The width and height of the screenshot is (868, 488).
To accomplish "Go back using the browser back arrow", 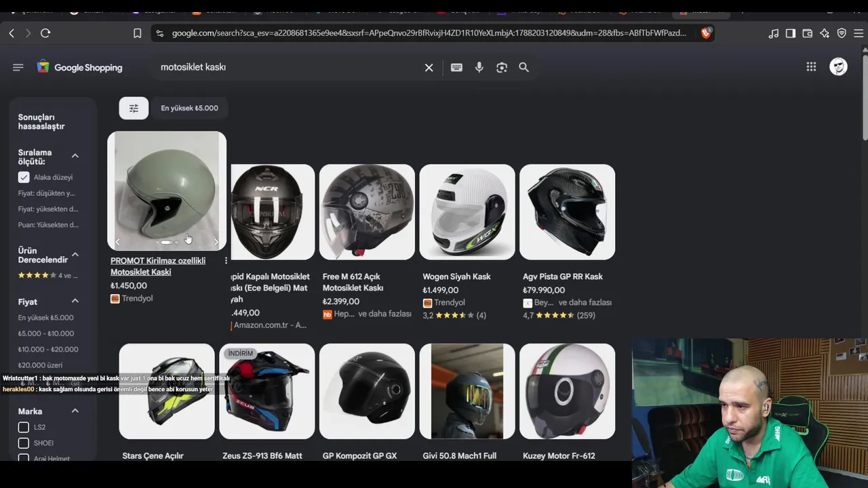I will 12,33.
